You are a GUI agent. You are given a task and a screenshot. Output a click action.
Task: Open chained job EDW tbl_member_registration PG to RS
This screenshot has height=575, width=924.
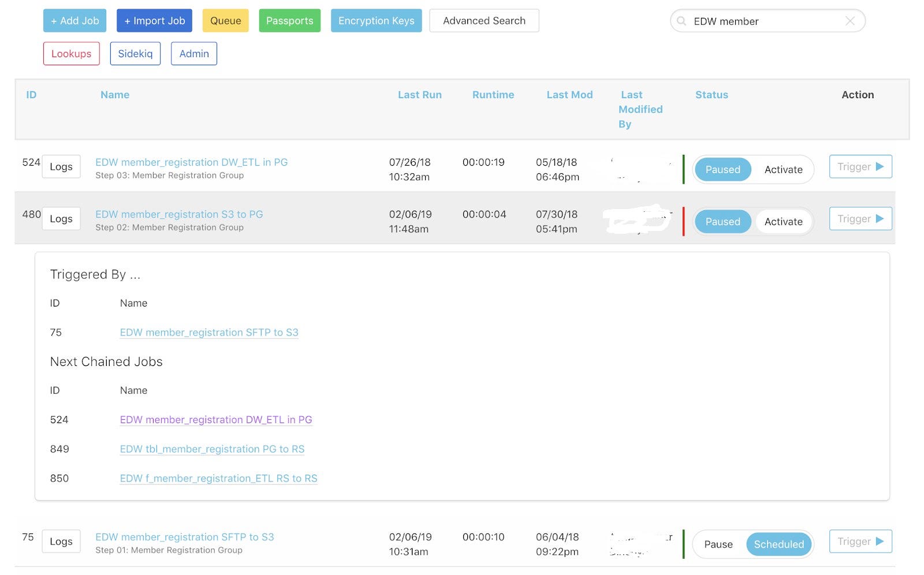click(x=212, y=449)
